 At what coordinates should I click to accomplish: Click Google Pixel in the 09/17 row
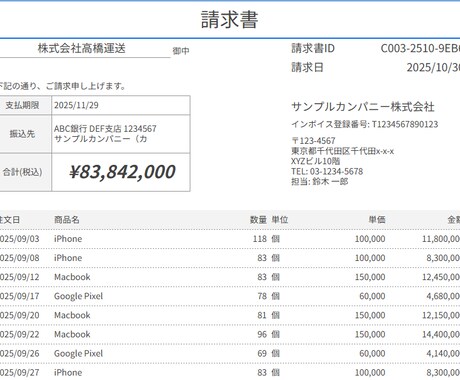point(78,296)
